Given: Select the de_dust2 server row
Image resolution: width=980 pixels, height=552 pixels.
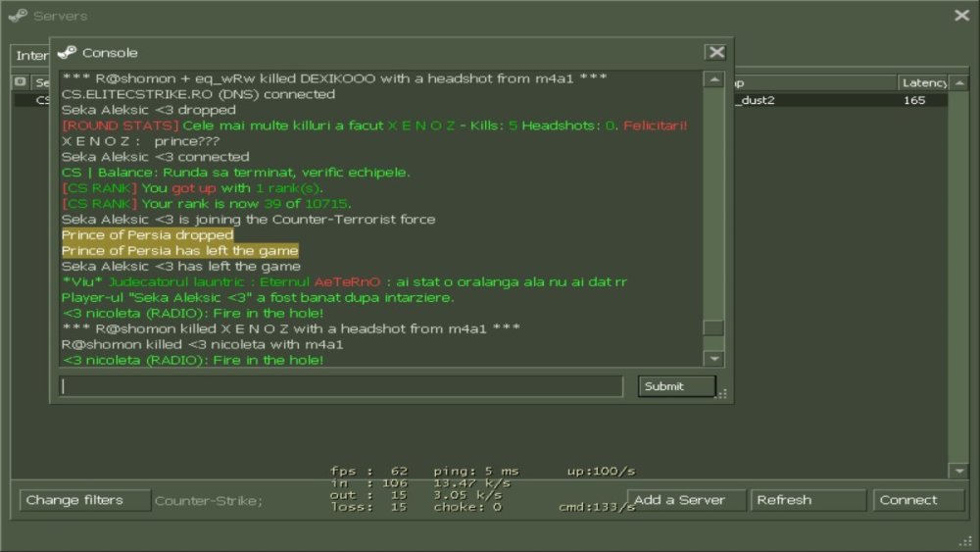Looking at the screenshot, I should (480, 100).
